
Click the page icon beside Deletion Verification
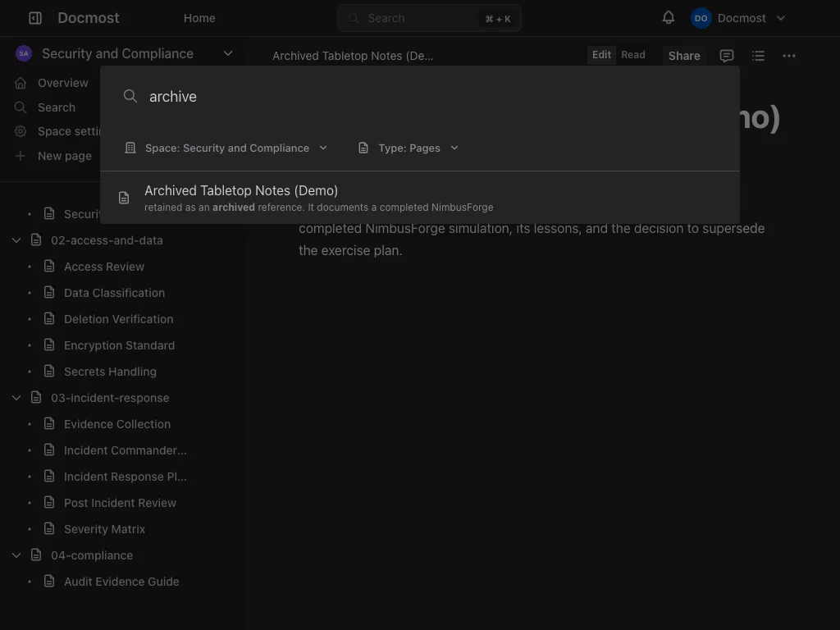pyautogui.click(x=49, y=319)
